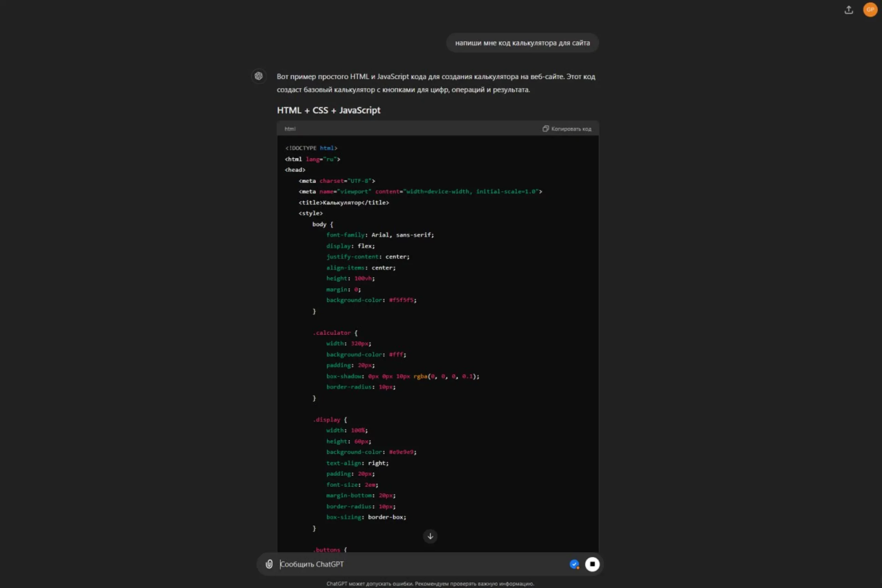Image resolution: width=882 pixels, height=588 pixels.
Task: Click the 'html' language label of code block
Action: coord(290,129)
